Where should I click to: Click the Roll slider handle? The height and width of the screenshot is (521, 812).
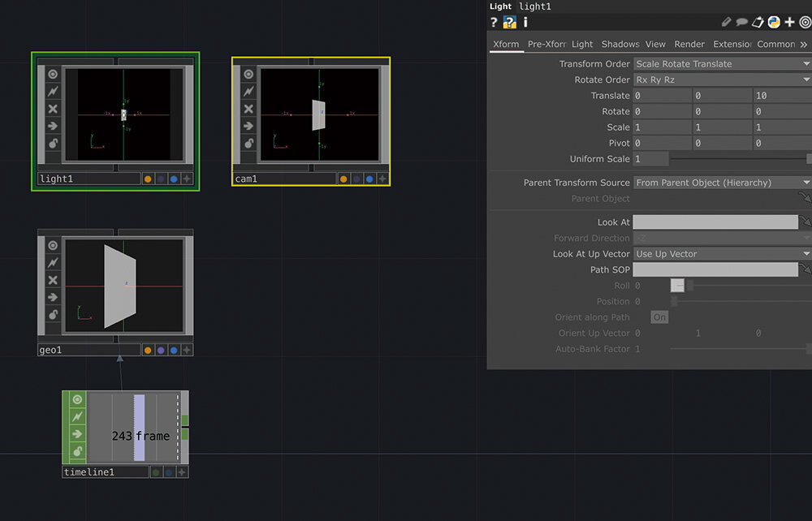pos(678,286)
